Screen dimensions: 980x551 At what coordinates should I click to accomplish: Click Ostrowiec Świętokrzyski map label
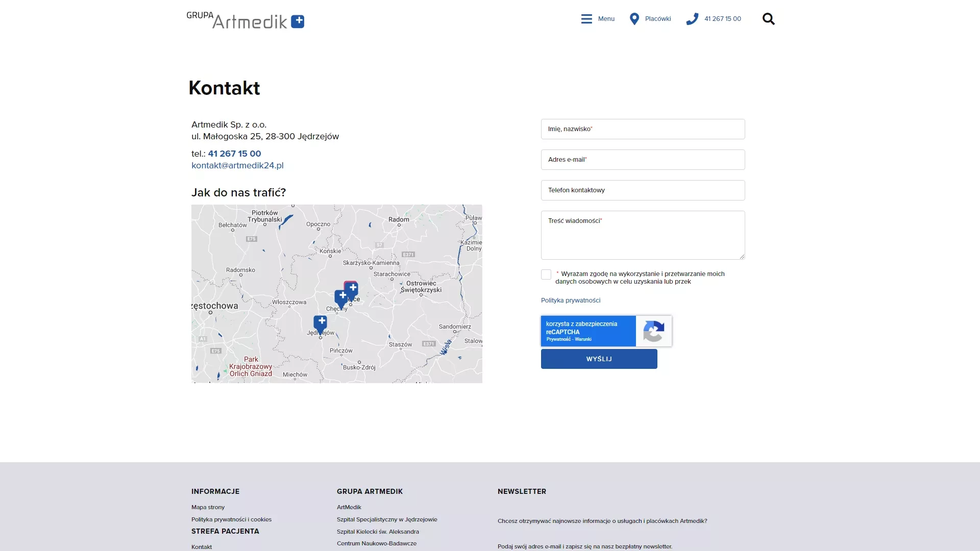421,287
